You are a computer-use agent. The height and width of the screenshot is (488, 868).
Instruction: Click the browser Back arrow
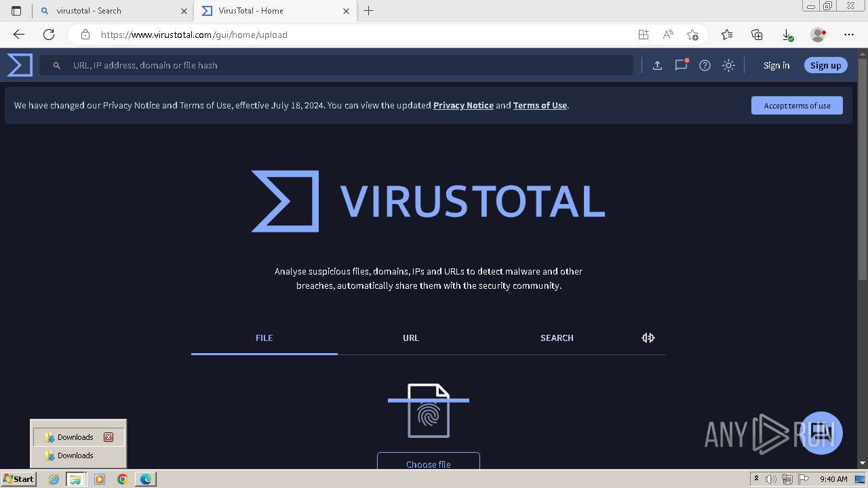click(x=19, y=35)
